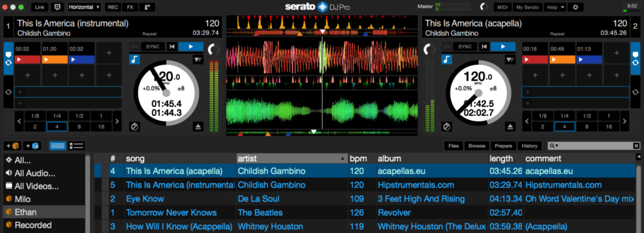
Task: Open the quantize/metronome icon next to Link
Action: (x=58, y=7)
